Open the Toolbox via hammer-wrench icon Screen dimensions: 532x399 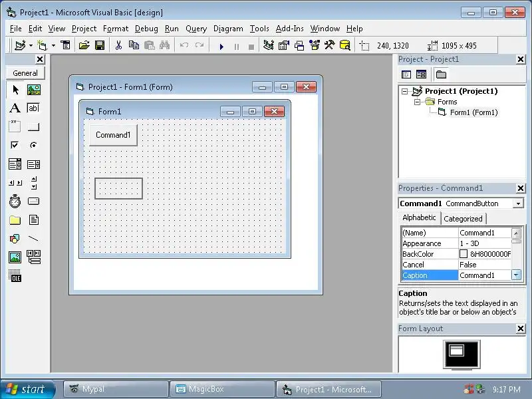click(x=329, y=45)
